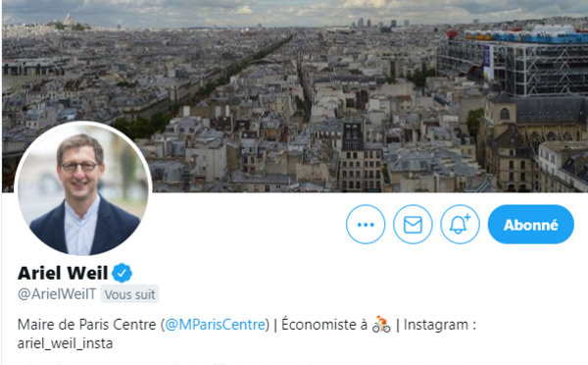Click the Sacré-Cœur hill in the banner
This screenshot has height=365, width=588.
(69, 21)
